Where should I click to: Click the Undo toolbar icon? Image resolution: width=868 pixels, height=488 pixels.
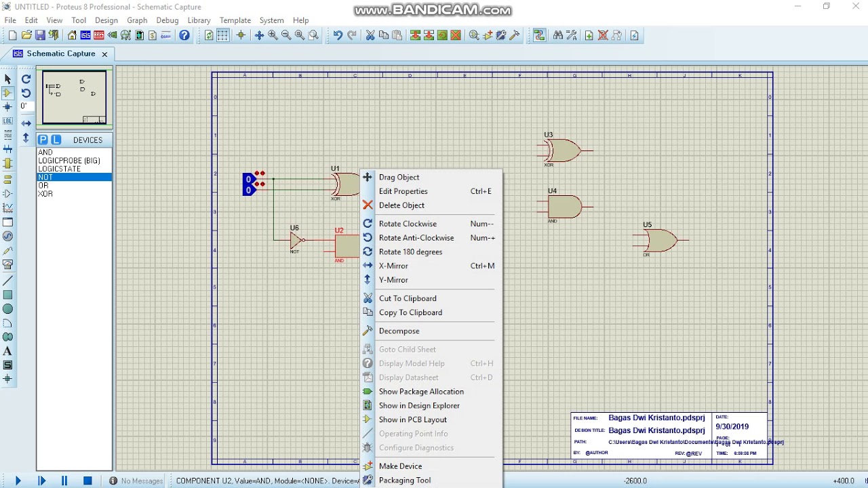(x=337, y=35)
